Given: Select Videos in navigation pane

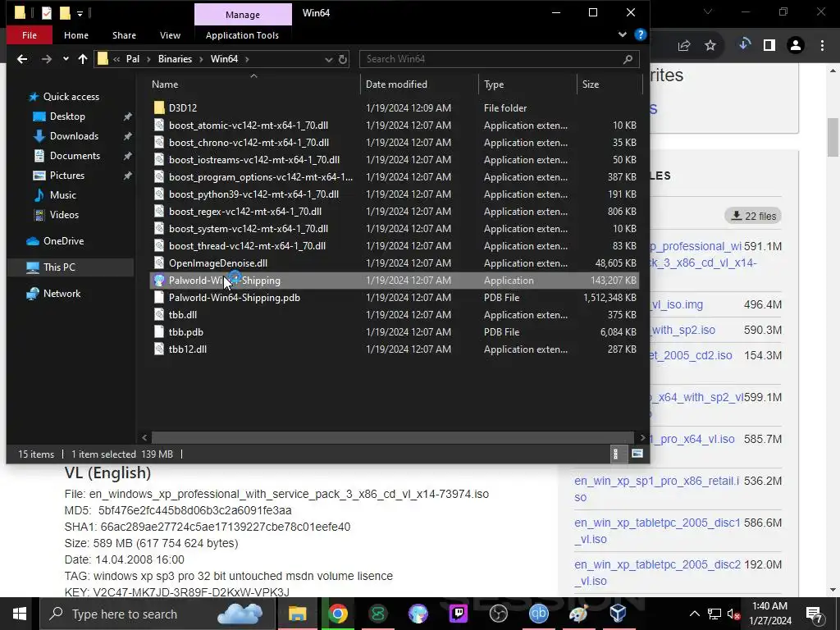Looking at the screenshot, I should [64, 215].
